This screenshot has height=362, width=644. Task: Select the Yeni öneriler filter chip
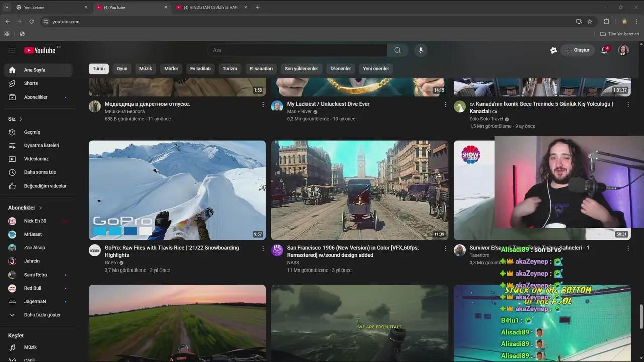[x=376, y=69]
